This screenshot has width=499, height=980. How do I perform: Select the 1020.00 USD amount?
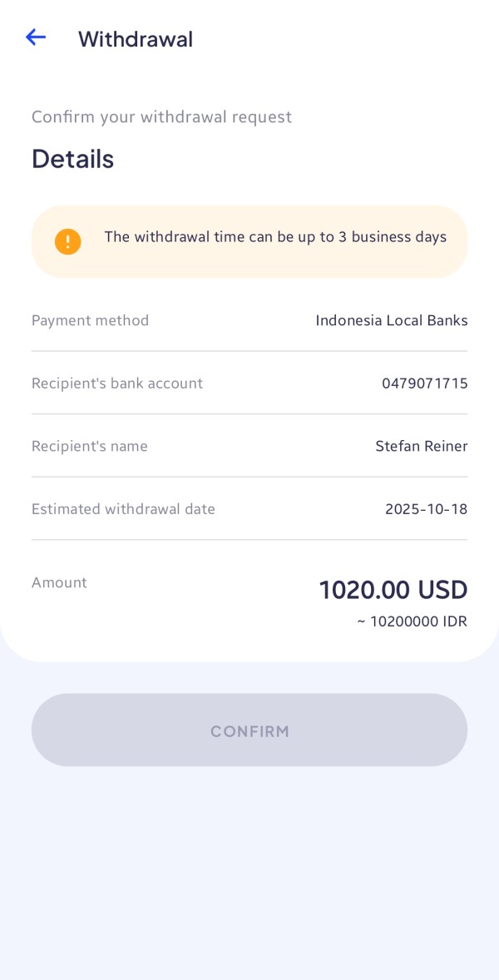pyautogui.click(x=393, y=590)
